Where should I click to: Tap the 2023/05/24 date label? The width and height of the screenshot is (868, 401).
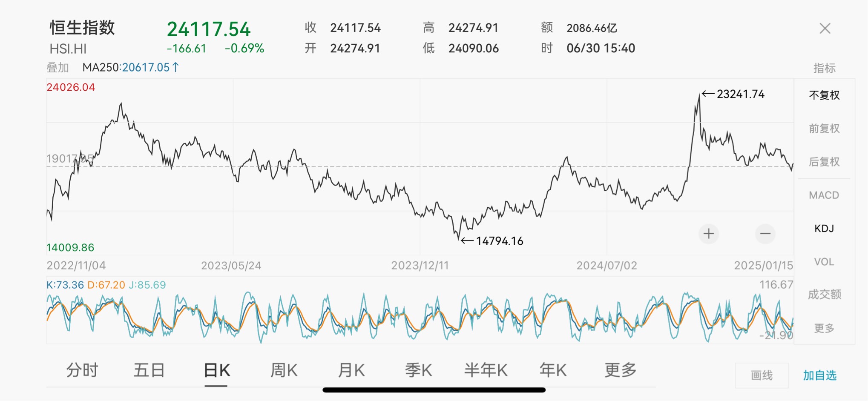point(231,266)
